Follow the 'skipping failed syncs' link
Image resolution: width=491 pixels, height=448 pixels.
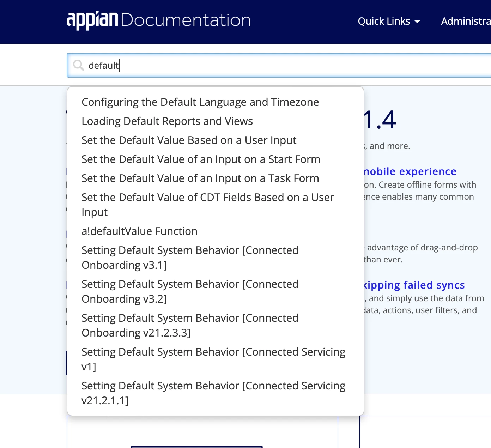(x=414, y=285)
